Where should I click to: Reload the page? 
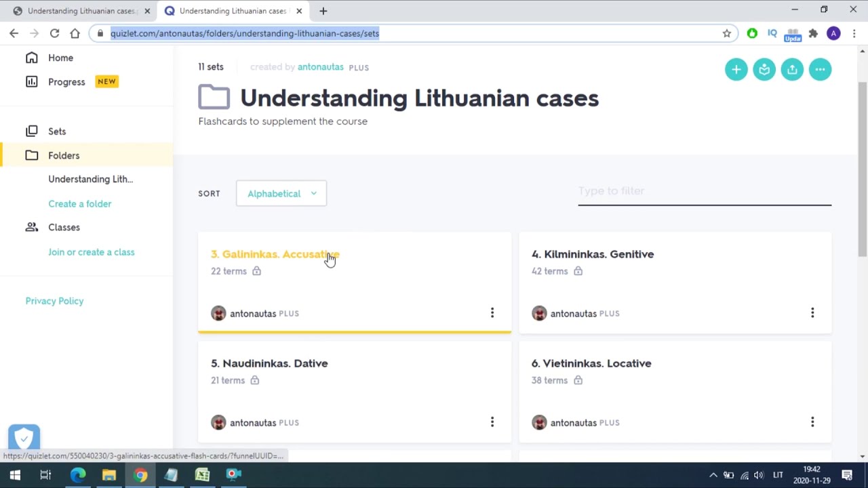(54, 33)
